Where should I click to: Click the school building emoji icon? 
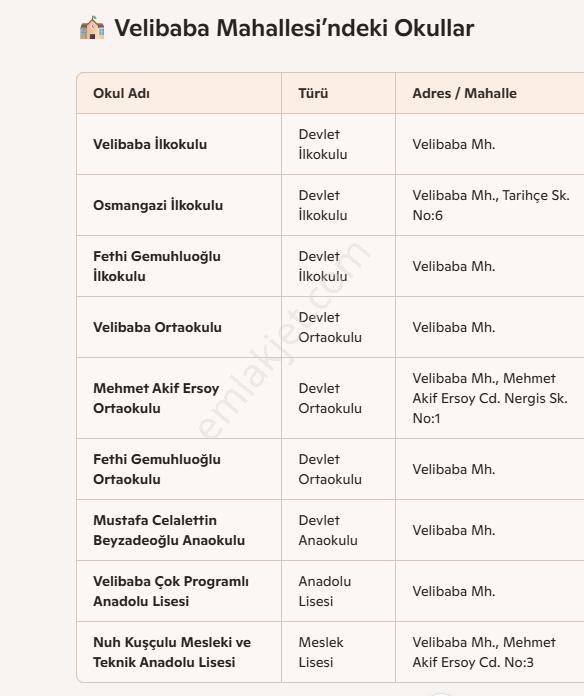92,28
